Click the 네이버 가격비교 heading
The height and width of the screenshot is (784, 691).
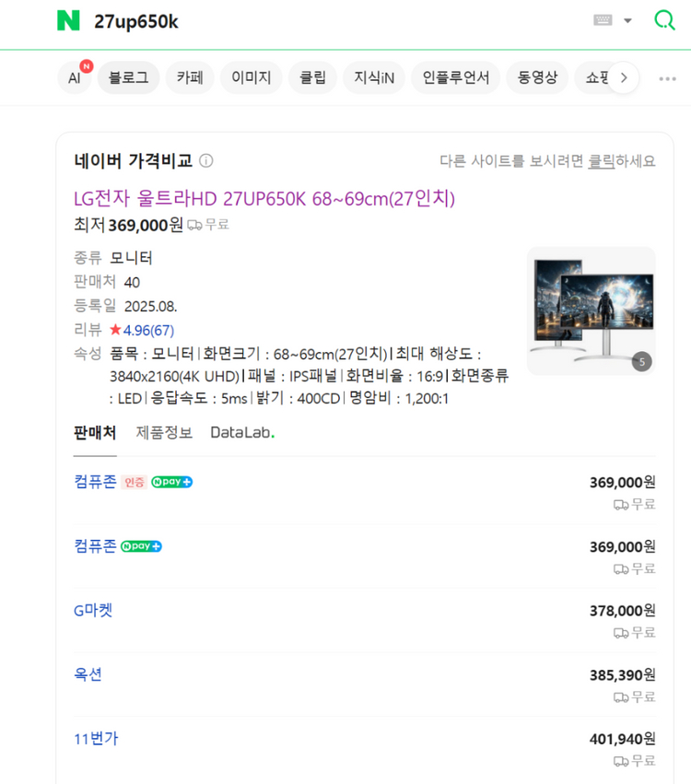[133, 160]
